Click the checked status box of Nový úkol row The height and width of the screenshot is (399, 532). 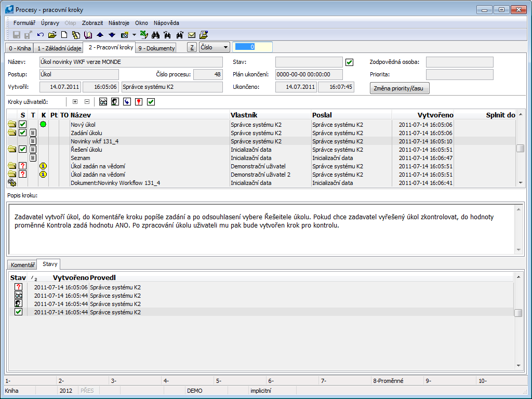click(x=23, y=125)
